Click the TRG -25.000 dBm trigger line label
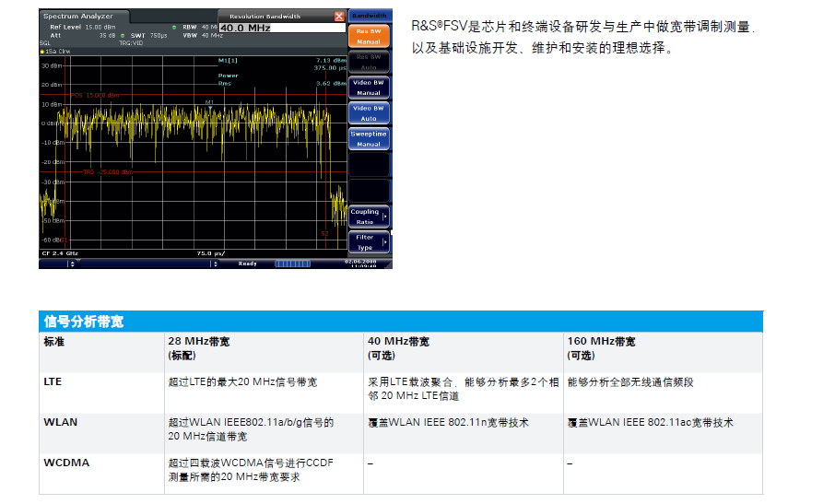Screen dimensions: 835x504 point(108,172)
